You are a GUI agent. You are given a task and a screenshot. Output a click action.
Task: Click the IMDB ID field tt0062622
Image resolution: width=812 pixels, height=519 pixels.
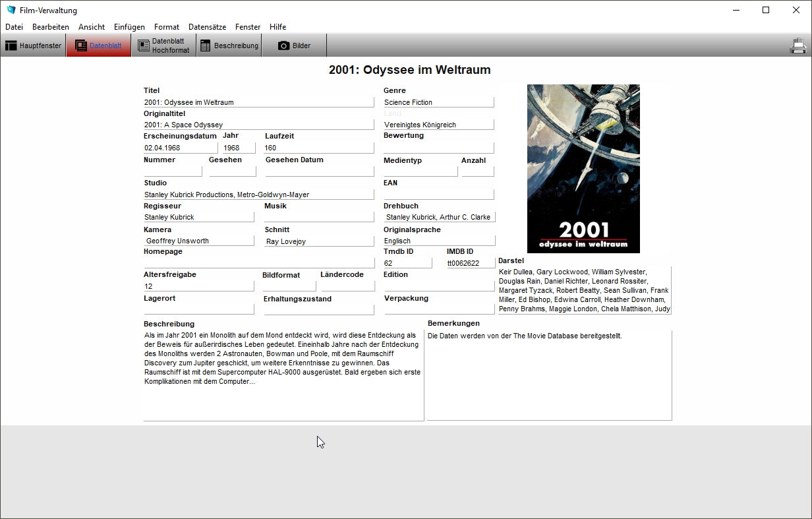(x=471, y=263)
